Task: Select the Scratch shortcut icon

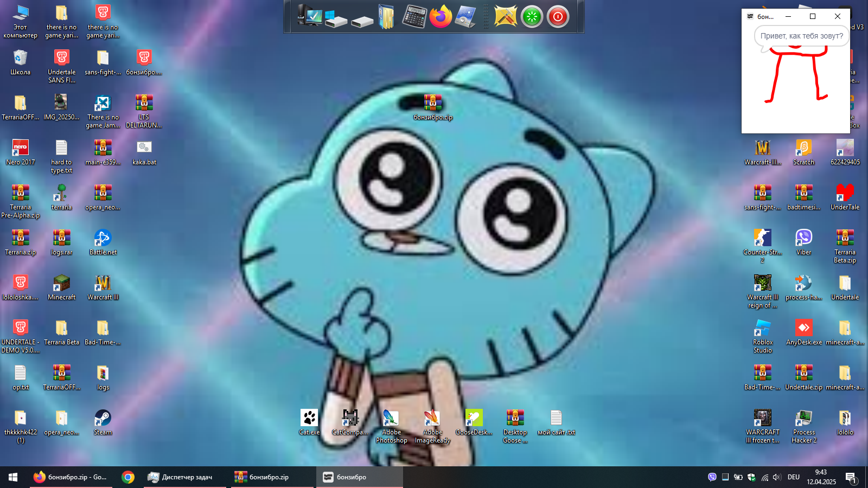Action: click(x=803, y=152)
